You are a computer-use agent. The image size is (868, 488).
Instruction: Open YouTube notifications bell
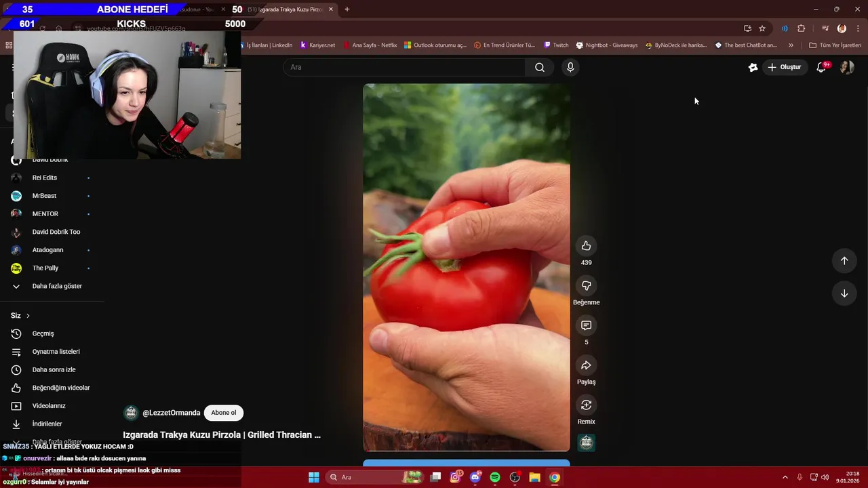pos(821,67)
